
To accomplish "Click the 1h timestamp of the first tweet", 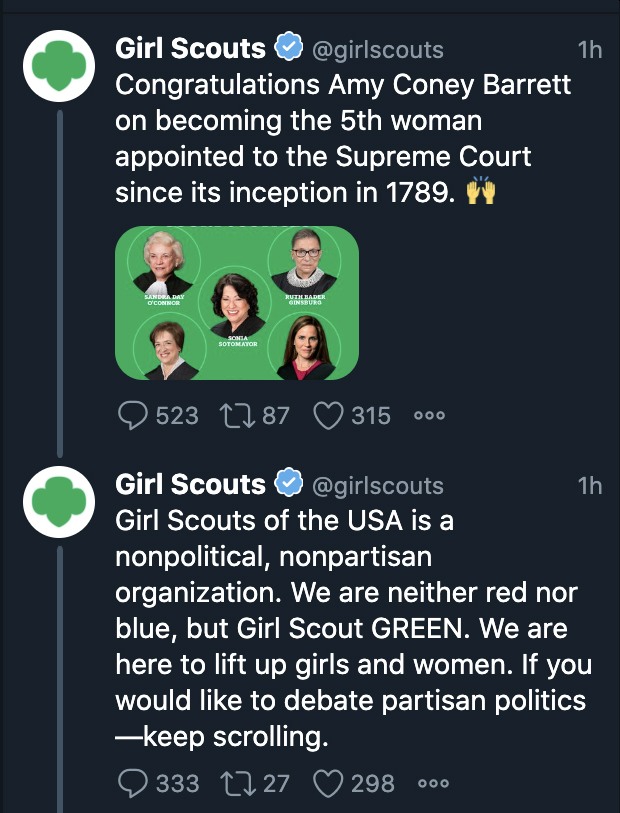I will (590, 49).
